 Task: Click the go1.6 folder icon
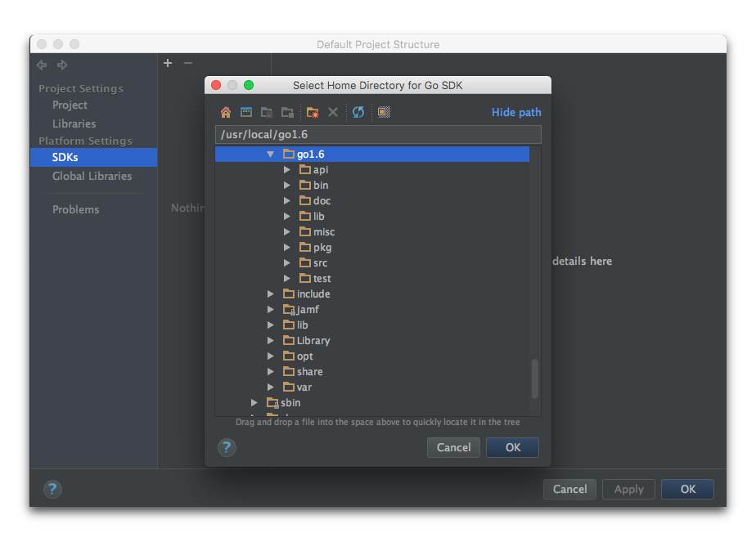pos(289,155)
